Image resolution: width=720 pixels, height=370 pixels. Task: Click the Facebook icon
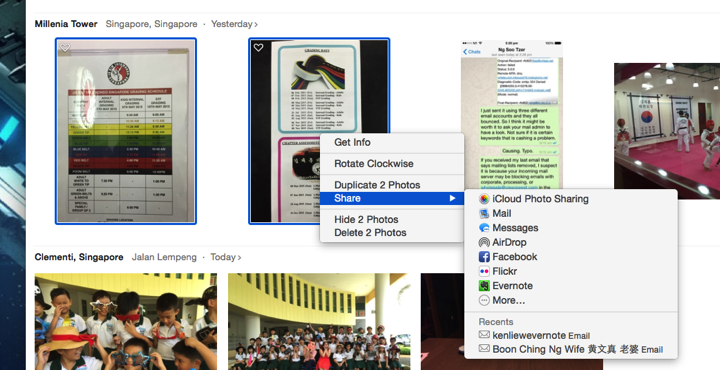coord(484,257)
